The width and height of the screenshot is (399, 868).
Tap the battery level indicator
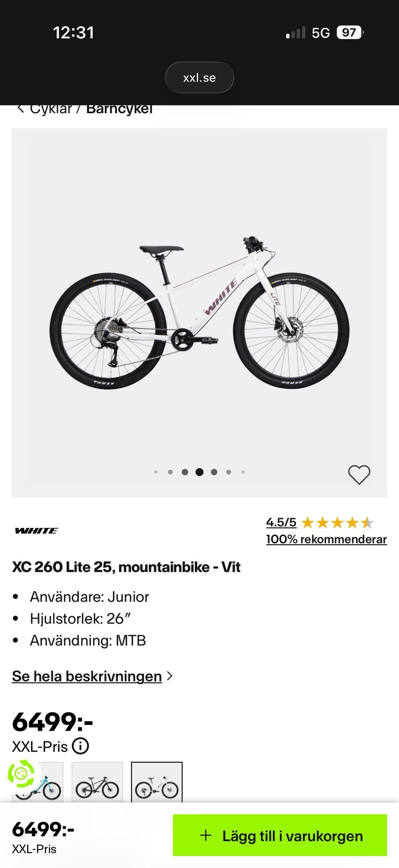pyautogui.click(x=350, y=32)
